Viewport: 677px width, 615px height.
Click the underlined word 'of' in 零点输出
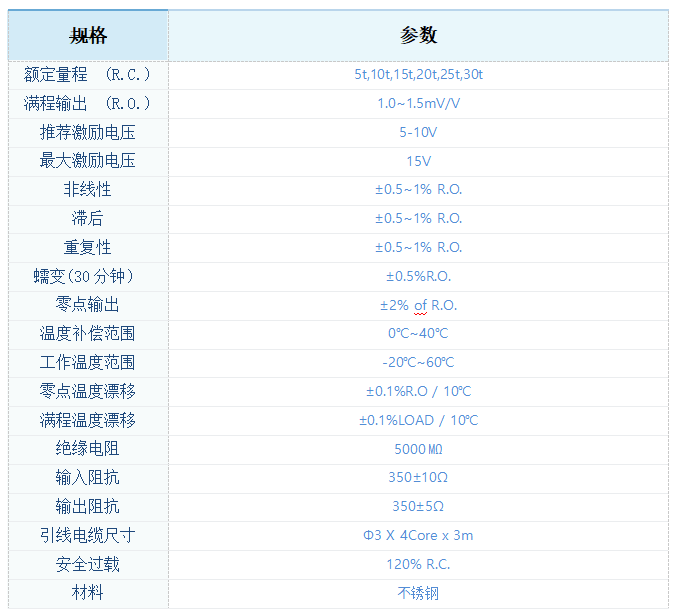coord(420,305)
